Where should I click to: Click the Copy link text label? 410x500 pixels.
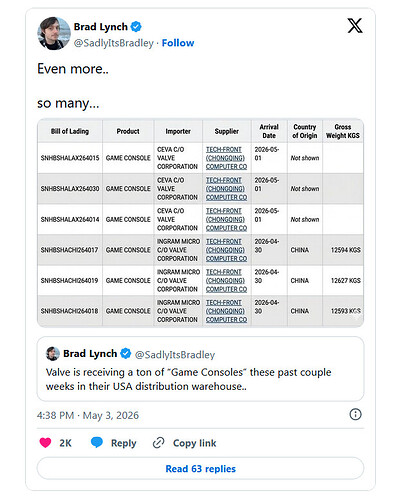pyautogui.click(x=195, y=443)
